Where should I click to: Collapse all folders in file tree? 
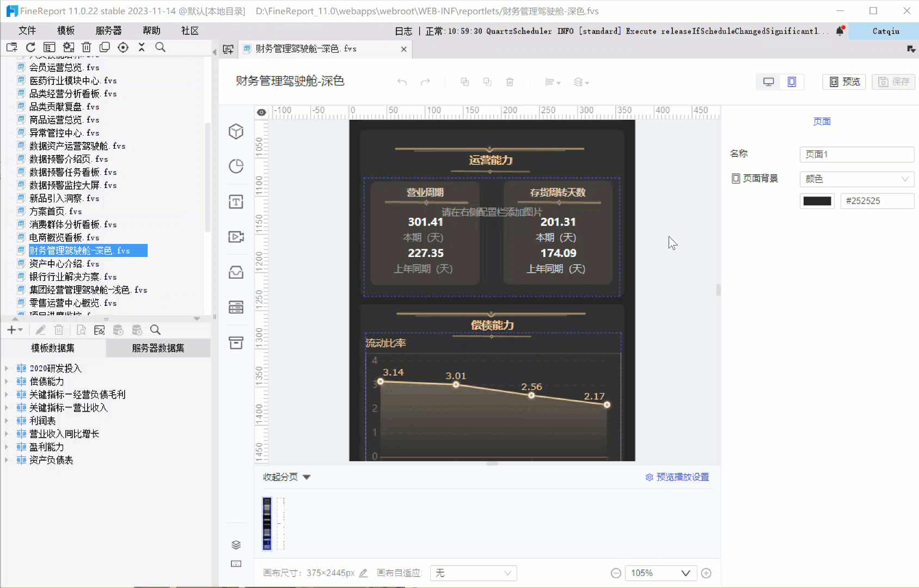(142, 47)
